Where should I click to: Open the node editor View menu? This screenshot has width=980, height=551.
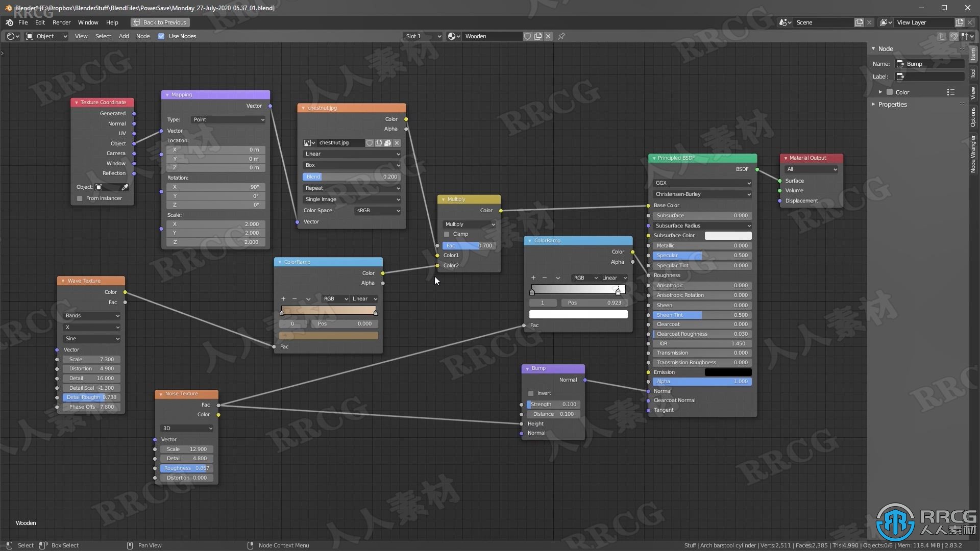coord(81,36)
